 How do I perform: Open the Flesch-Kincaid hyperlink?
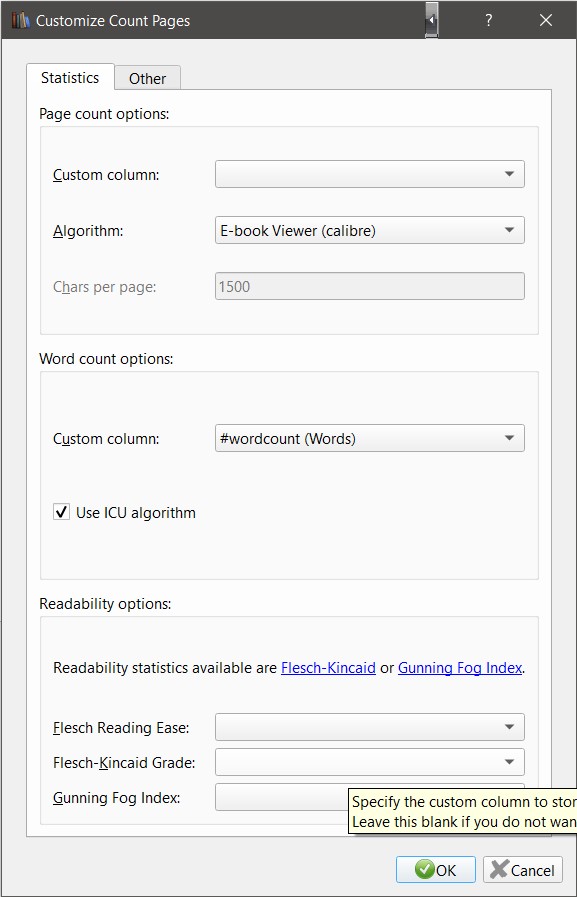[x=328, y=668]
